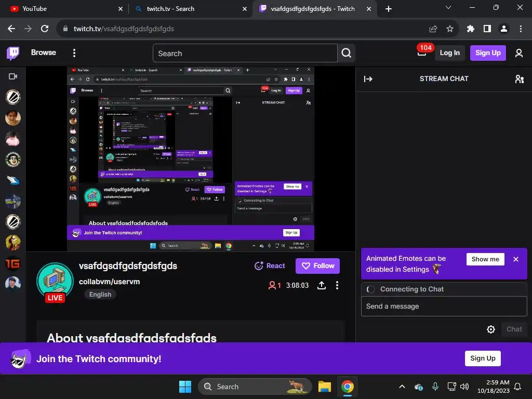The width and height of the screenshot is (532, 399).
Task: Share the stream using the upload icon
Action: pyautogui.click(x=321, y=285)
